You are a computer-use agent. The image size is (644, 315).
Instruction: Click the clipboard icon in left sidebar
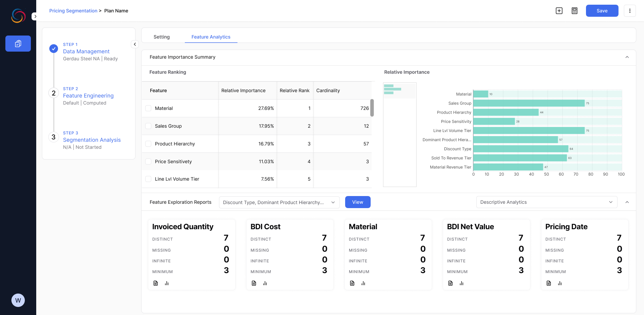[18, 44]
